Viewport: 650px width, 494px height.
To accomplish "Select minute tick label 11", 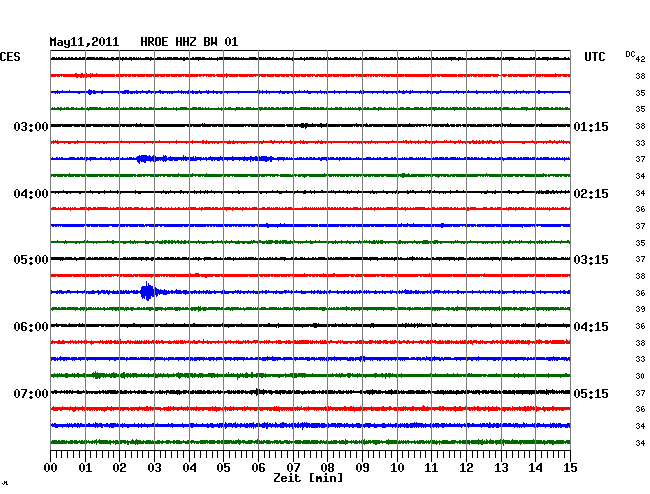I will [431, 467].
